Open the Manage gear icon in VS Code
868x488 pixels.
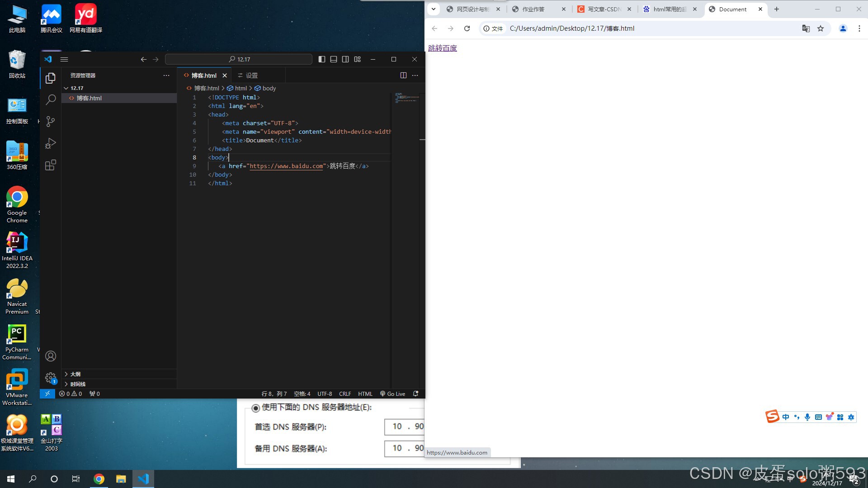click(51, 378)
